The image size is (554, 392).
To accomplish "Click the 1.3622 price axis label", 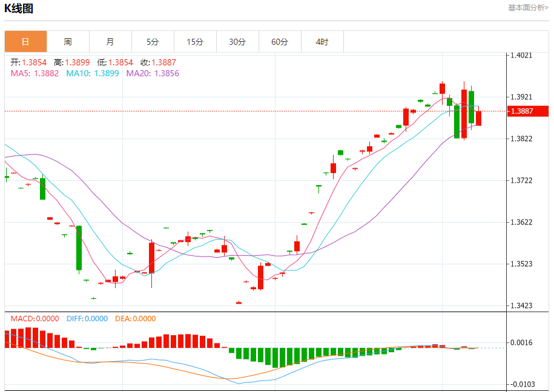I will pos(521,222).
